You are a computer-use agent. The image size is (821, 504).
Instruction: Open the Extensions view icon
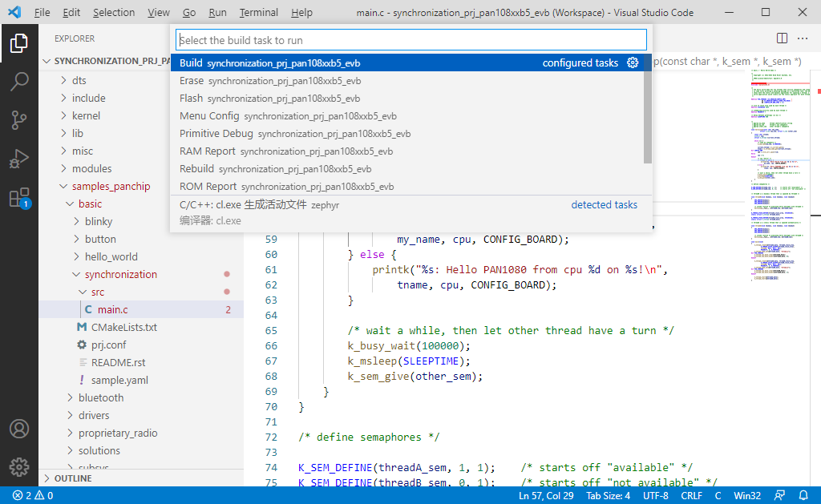coord(19,198)
